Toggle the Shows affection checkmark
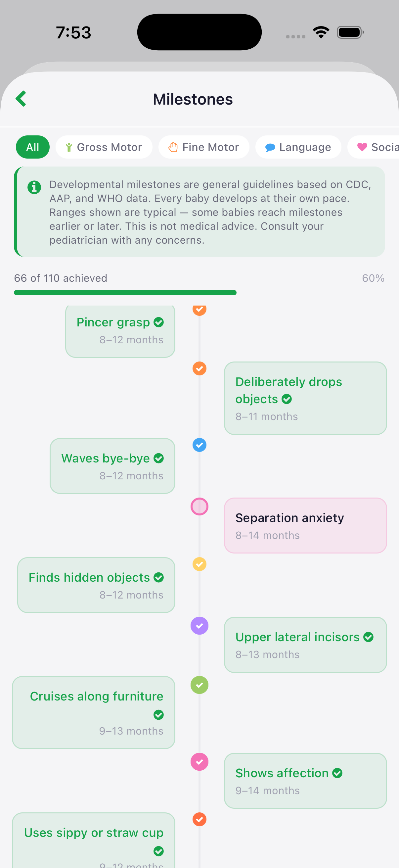The width and height of the screenshot is (399, 868). [x=337, y=773]
